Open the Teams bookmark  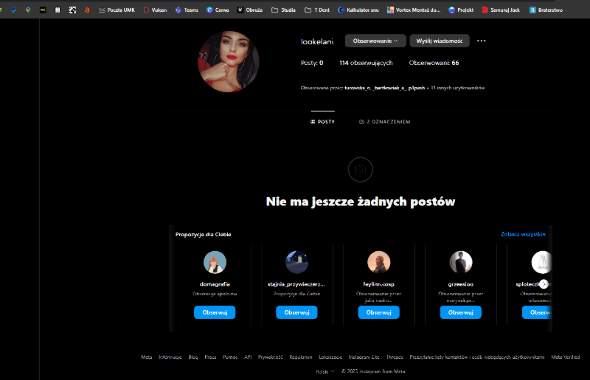[x=187, y=10]
